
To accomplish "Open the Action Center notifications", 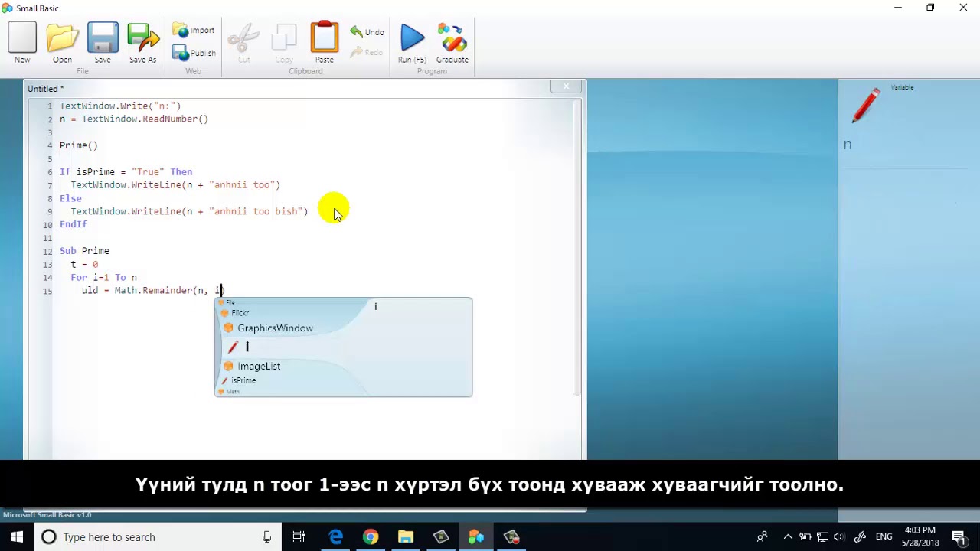I will click(959, 537).
